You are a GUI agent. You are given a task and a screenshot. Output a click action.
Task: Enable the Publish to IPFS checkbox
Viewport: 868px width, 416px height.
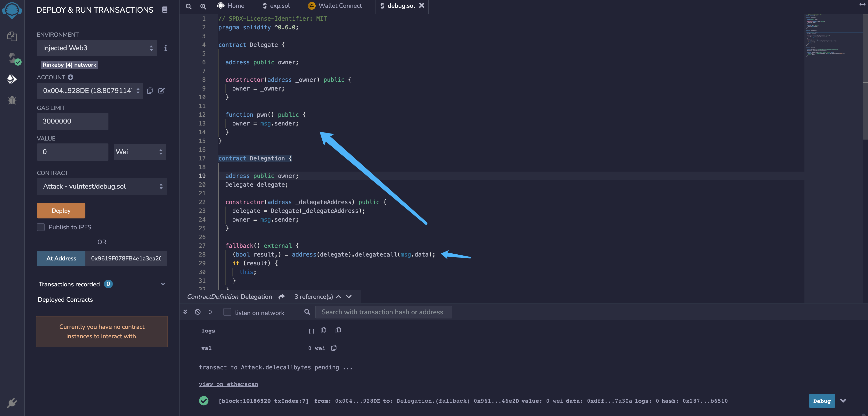point(41,227)
